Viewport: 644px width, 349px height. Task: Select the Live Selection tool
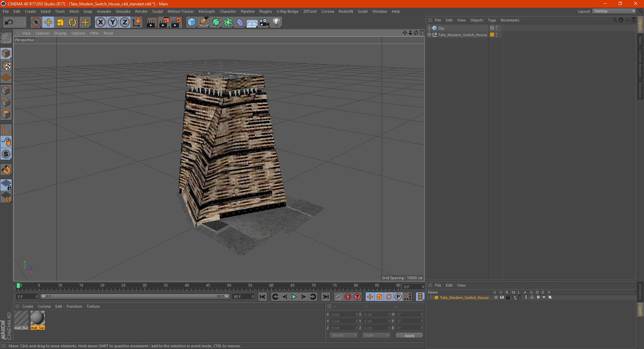click(36, 22)
